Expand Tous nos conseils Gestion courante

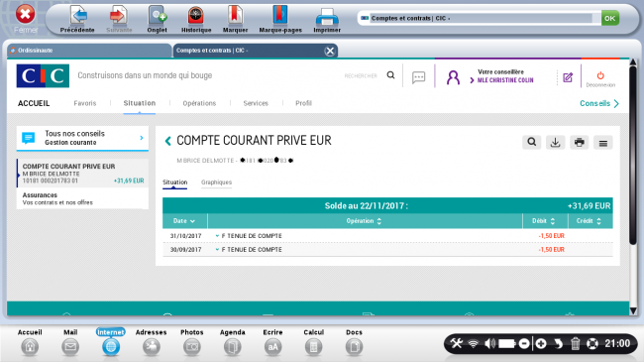click(82, 138)
